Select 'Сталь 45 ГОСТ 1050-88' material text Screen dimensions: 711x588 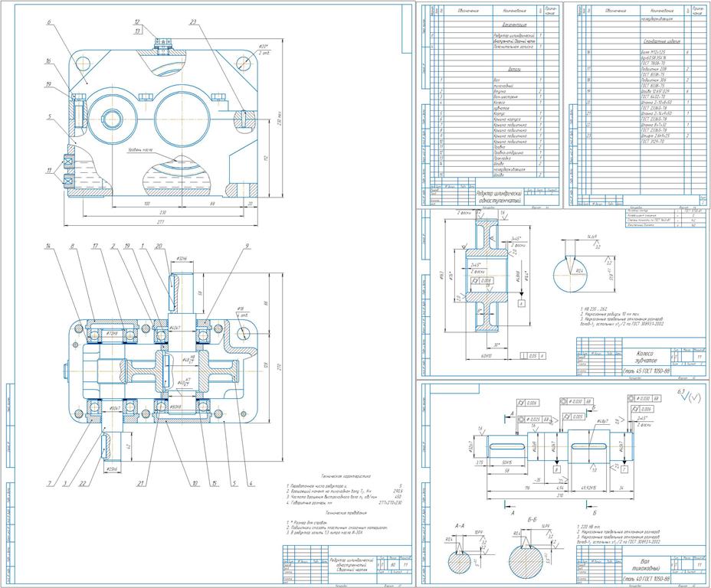(647, 371)
